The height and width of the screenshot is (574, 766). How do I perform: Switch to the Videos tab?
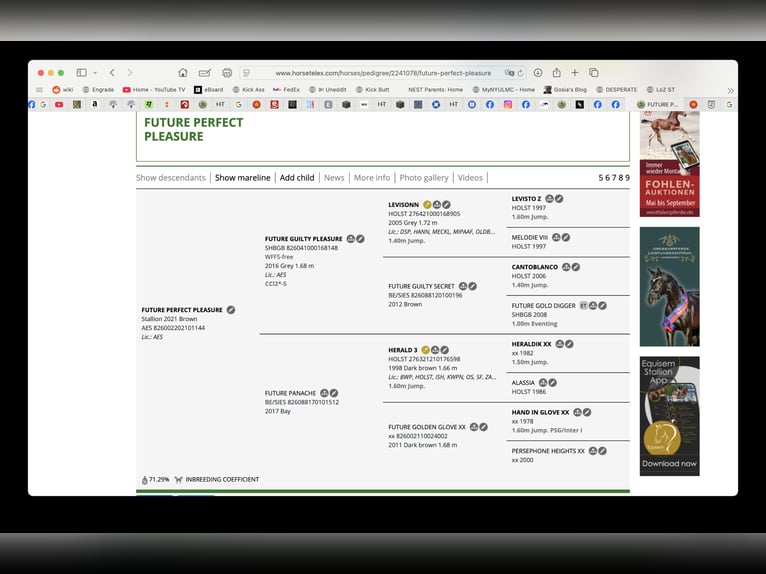click(470, 178)
